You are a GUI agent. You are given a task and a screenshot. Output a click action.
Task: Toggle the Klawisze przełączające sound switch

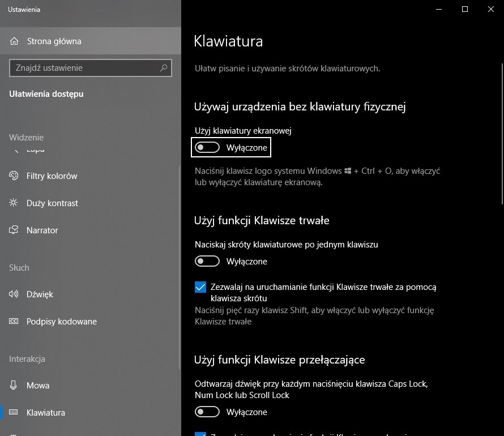tap(207, 412)
